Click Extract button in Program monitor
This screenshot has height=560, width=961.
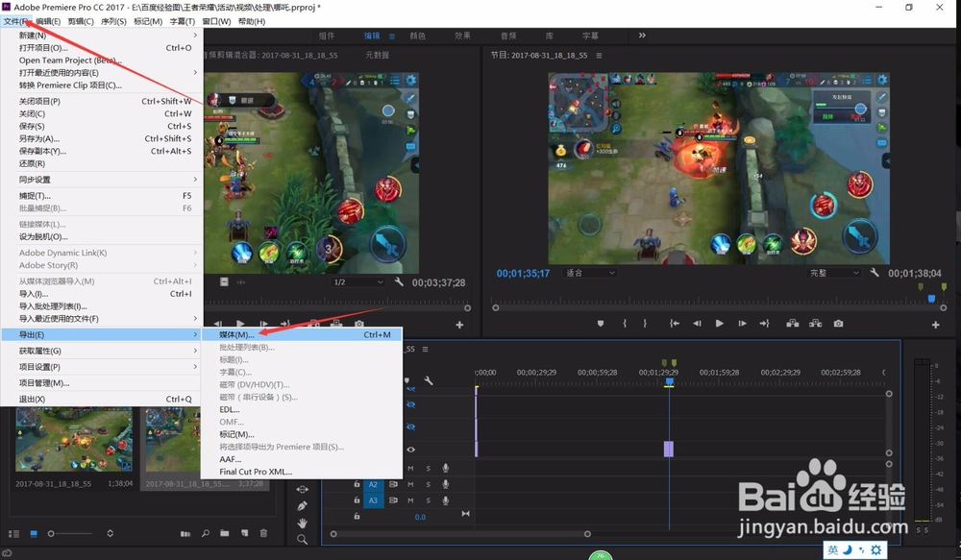tap(815, 324)
